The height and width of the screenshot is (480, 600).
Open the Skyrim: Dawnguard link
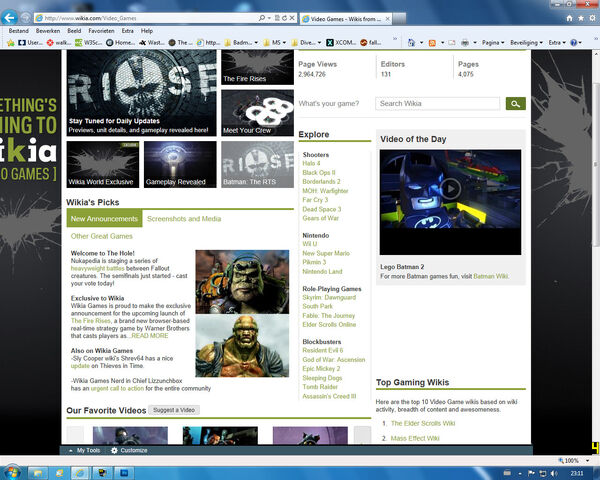tap(329, 297)
